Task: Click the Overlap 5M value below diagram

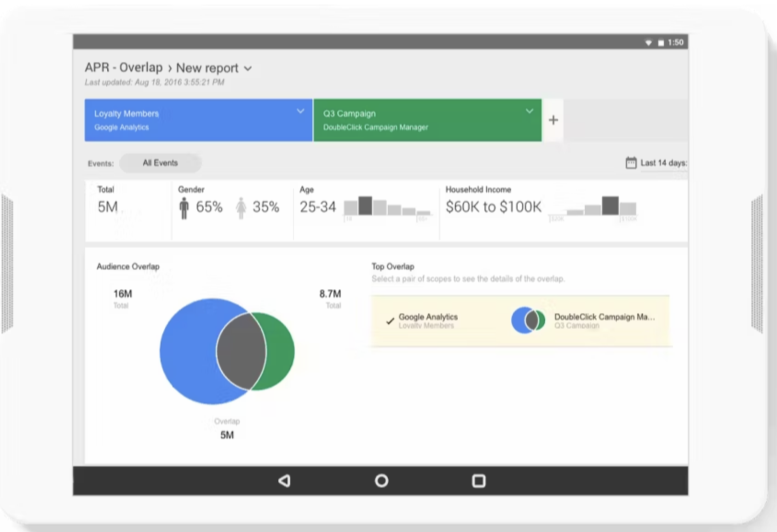Action: 227,435
